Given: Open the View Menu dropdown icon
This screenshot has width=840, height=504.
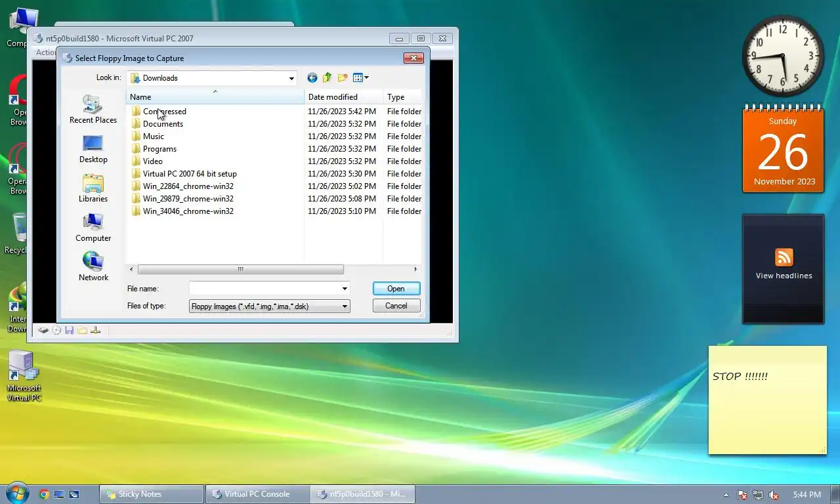Looking at the screenshot, I should tap(360, 78).
